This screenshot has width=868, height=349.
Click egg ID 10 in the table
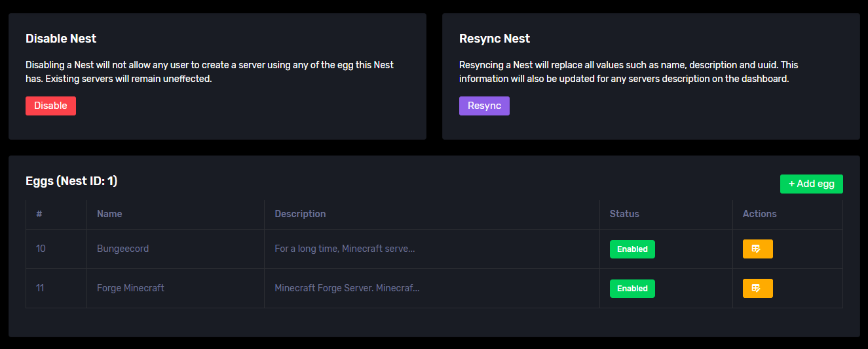(x=41, y=249)
